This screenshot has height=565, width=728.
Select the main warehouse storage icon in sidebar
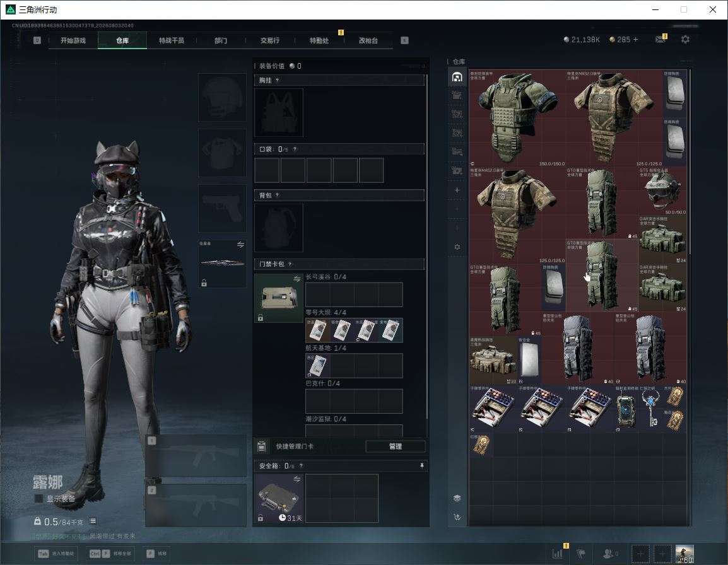pyautogui.click(x=457, y=76)
